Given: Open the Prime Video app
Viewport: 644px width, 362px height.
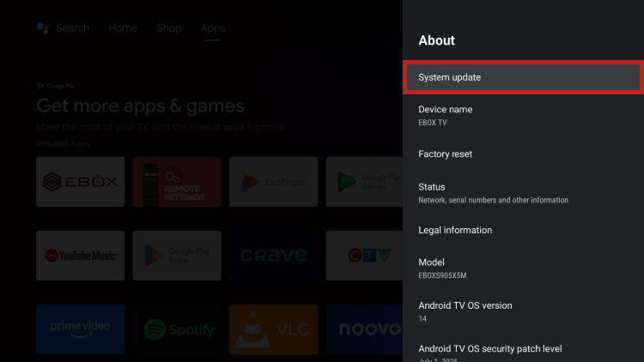Looking at the screenshot, I should point(80,329).
